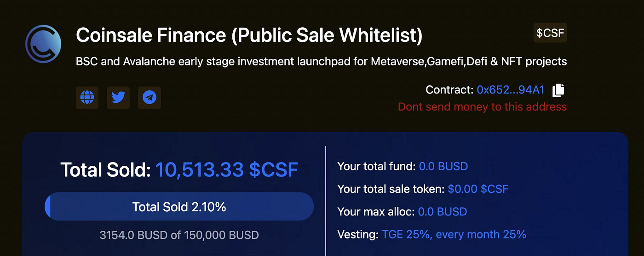Select the $0.00 $CSF sale token value
This screenshot has width=644, height=256.
(478, 189)
